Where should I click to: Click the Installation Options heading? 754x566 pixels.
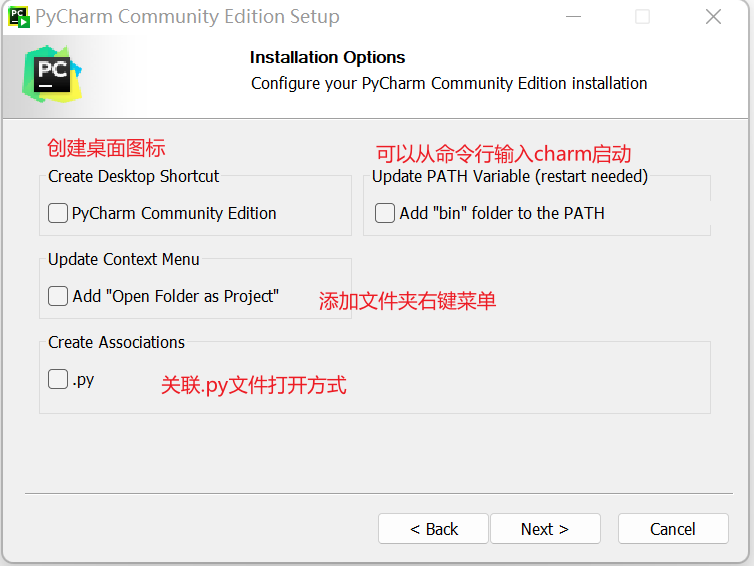pyautogui.click(x=327, y=57)
